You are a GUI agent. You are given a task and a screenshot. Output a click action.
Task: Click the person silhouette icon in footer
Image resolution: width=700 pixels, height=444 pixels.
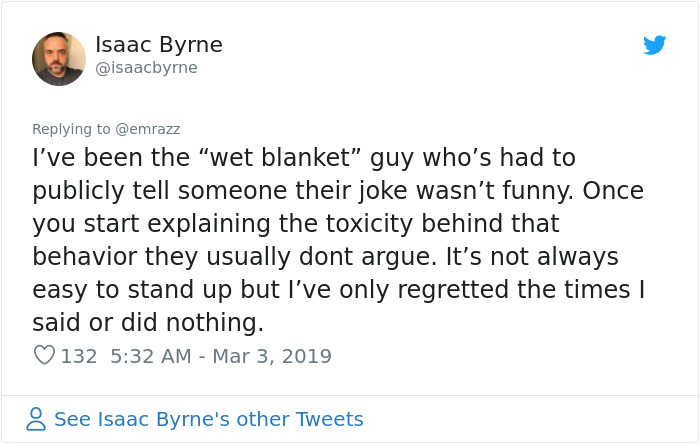(36, 419)
